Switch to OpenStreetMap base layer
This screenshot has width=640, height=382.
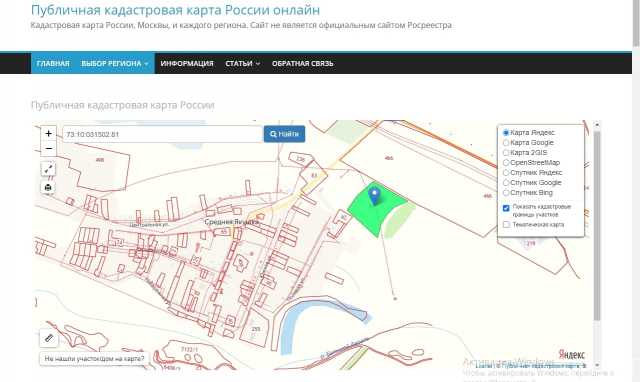pos(506,162)
